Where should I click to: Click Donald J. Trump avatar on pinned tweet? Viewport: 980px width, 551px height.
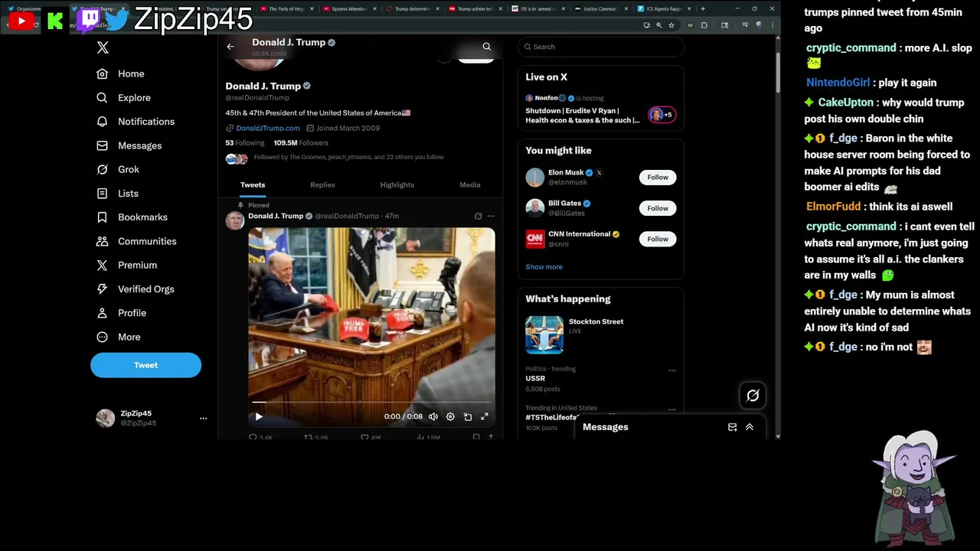pos(235,220)
